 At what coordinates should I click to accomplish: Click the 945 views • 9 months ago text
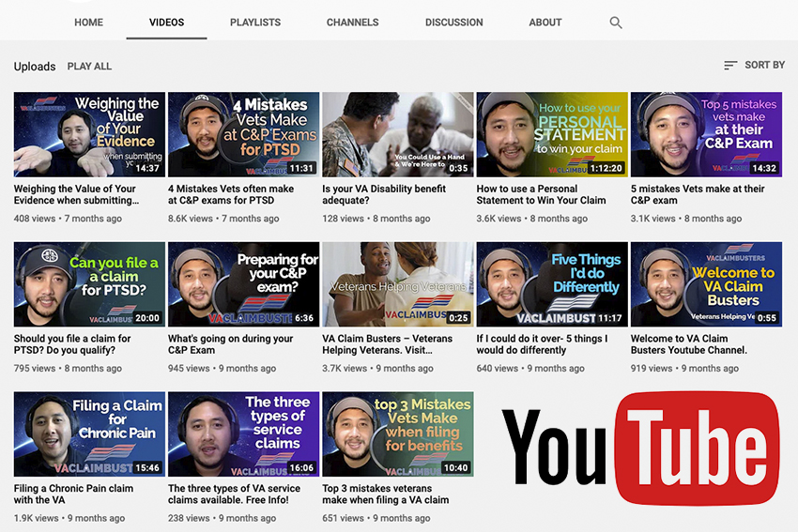222,368
